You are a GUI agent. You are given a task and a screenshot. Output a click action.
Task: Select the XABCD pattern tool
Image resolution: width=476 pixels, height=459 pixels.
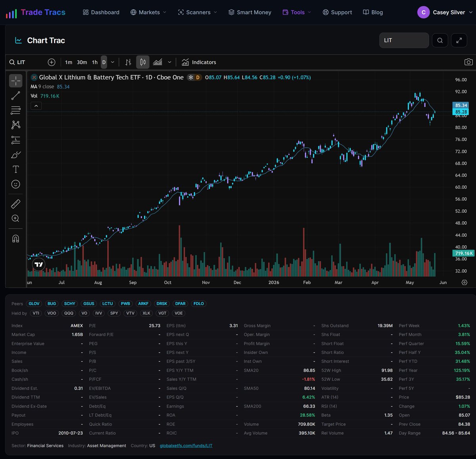coord(16,125)
